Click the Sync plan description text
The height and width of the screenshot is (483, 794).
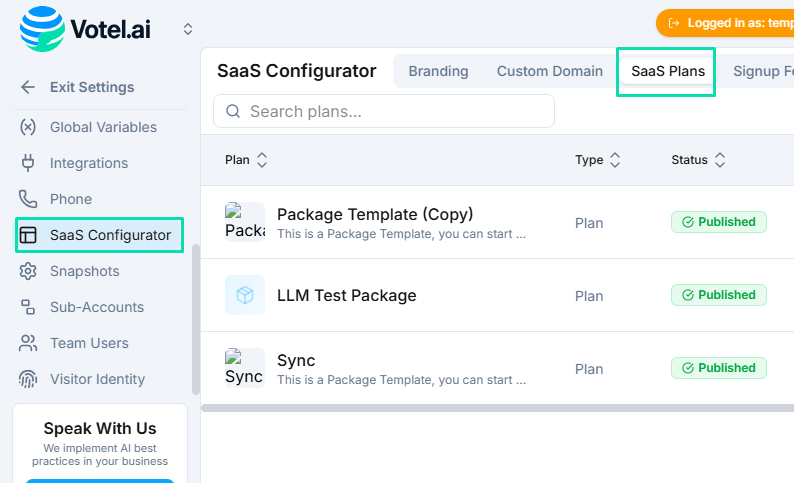pos(402,380)
